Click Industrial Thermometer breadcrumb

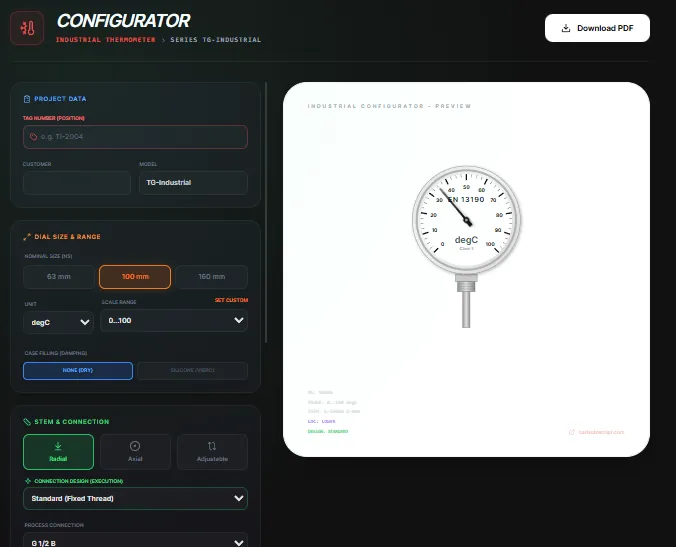pyautogui.click(x=106, y=40)
